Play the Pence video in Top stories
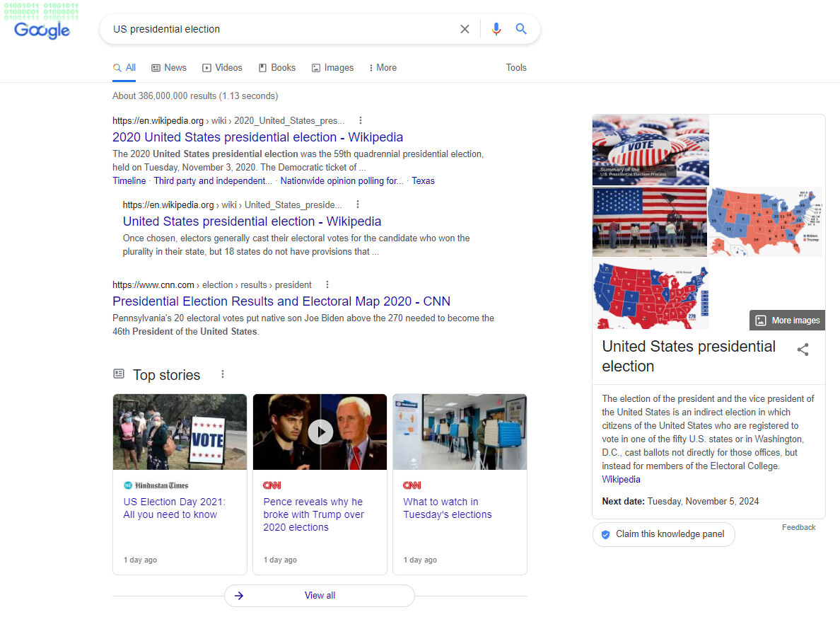The image size is (840, 617). (320, 431)
